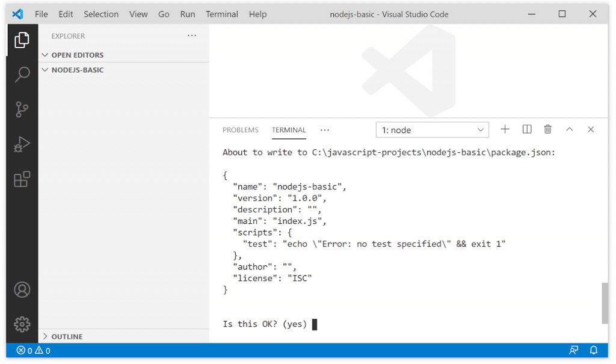The height and width of the screenshot is (364, 616).
Task: Switch to the PROBLEMS tab
Action: (240, 130)
